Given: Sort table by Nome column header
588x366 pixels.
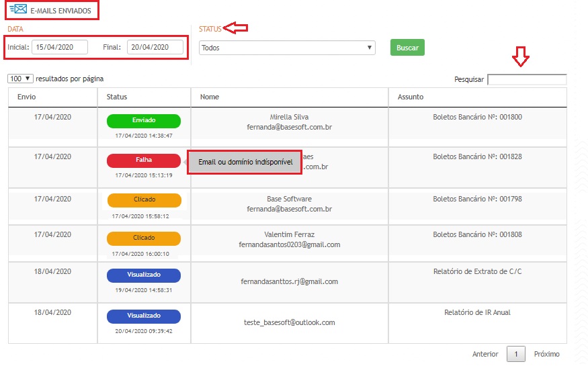Looking at the screenshot, I should [x=210, y=97].
